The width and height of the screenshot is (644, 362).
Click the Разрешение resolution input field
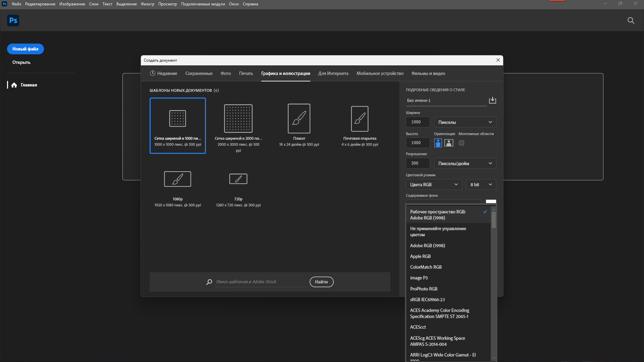pos(418,163)
